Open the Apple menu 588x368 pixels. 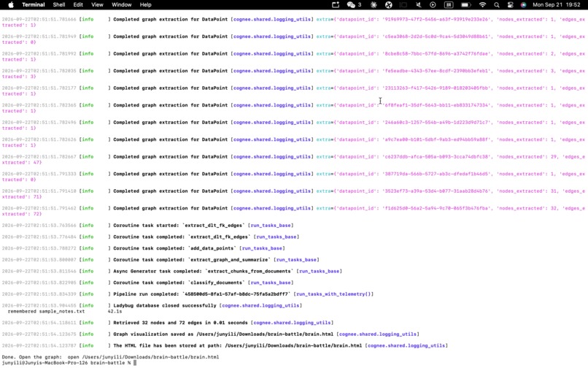11,5
